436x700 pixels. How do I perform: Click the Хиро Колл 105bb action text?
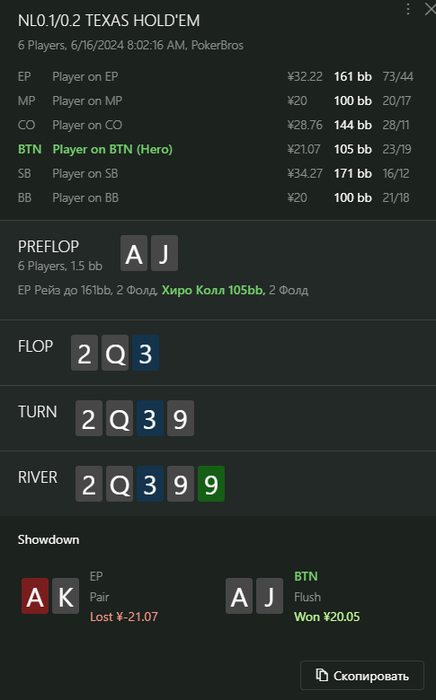click(213, 290)
